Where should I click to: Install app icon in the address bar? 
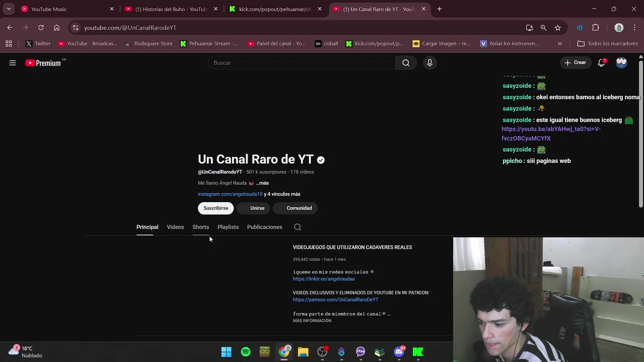coord(529,28)
